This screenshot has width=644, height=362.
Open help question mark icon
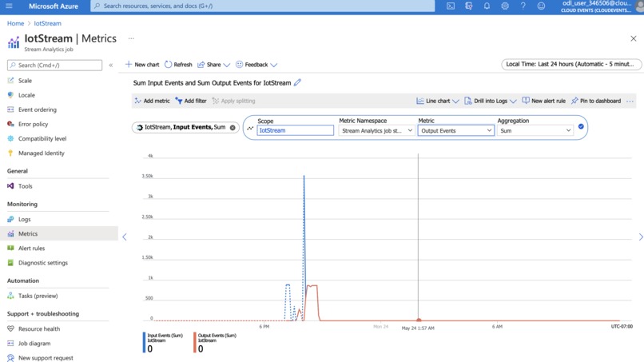pyautogui.click(x=523, y=6)
